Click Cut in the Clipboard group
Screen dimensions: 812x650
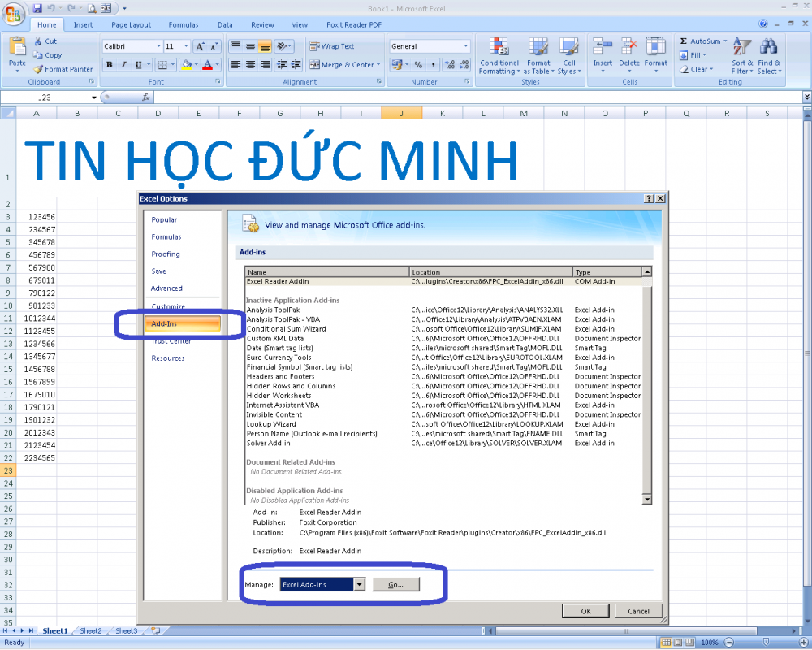click(x=45, y=41)
